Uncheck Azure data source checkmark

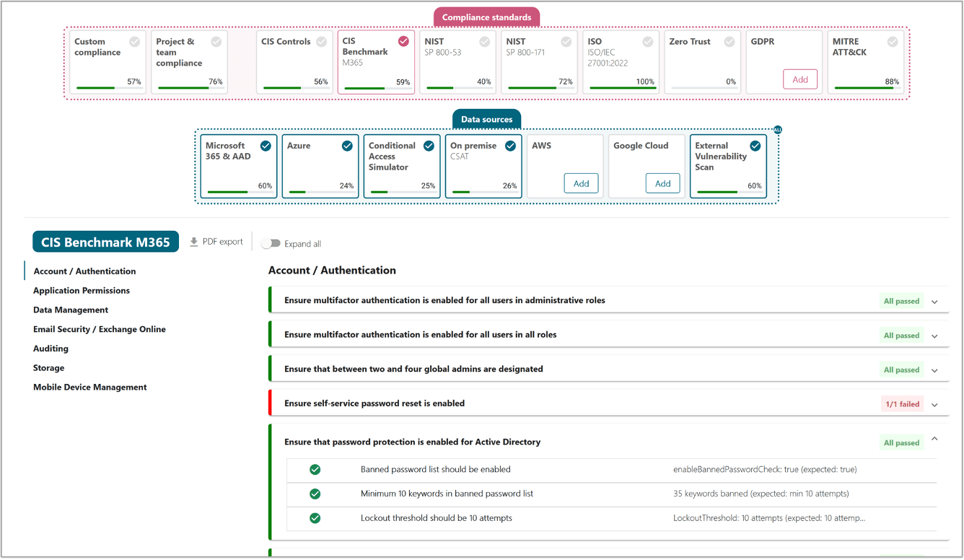coord(347,146)
